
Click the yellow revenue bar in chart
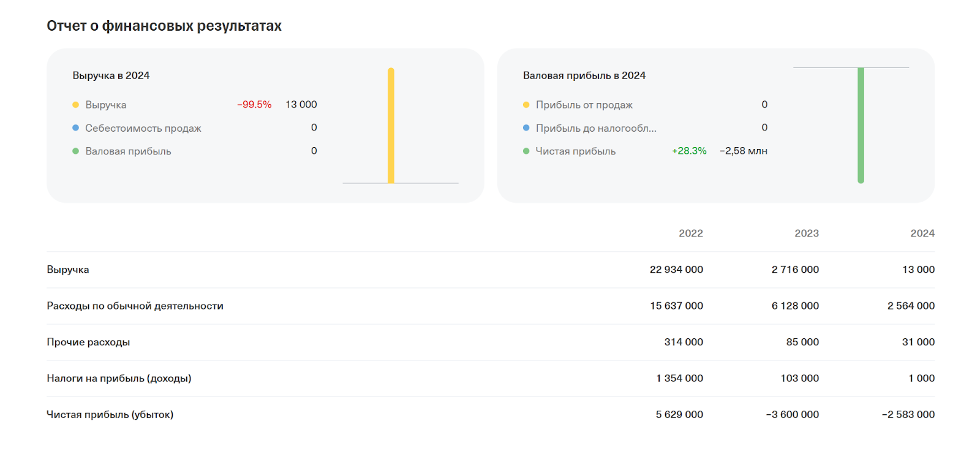(391, 126)
